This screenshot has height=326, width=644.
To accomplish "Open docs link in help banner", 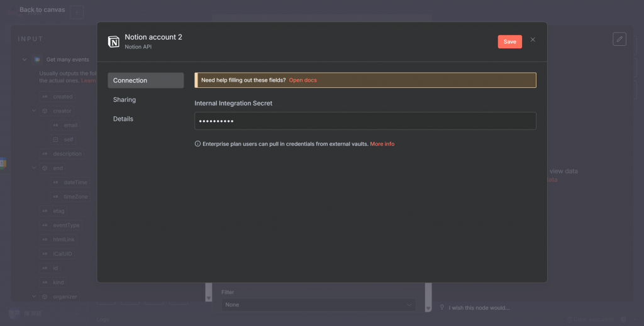I will tap(303, 80).
